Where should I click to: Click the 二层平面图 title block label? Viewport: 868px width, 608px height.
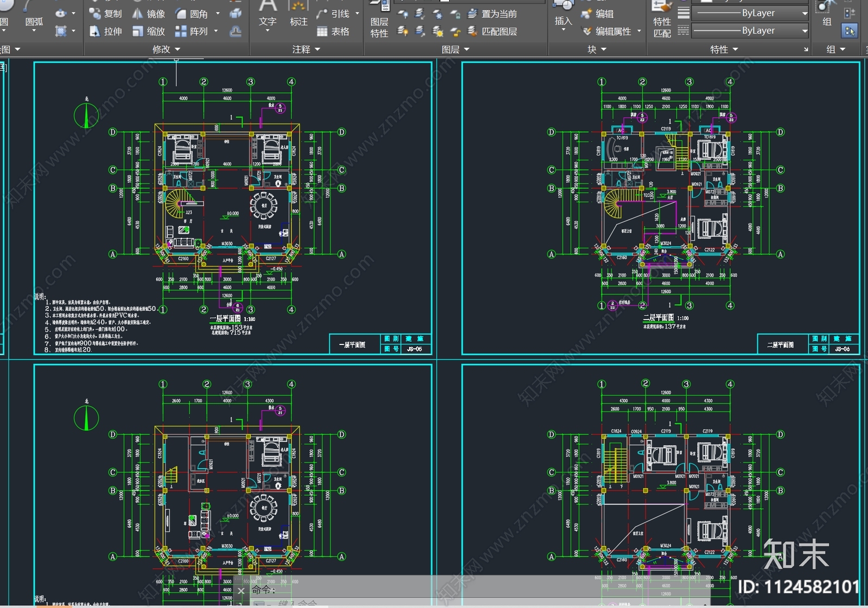coord(780,344)
